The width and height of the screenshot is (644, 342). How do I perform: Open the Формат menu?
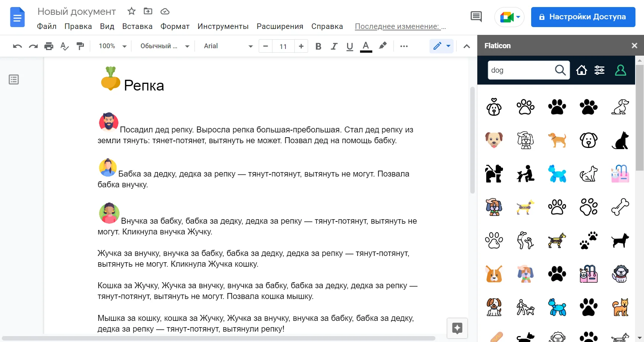175,26
